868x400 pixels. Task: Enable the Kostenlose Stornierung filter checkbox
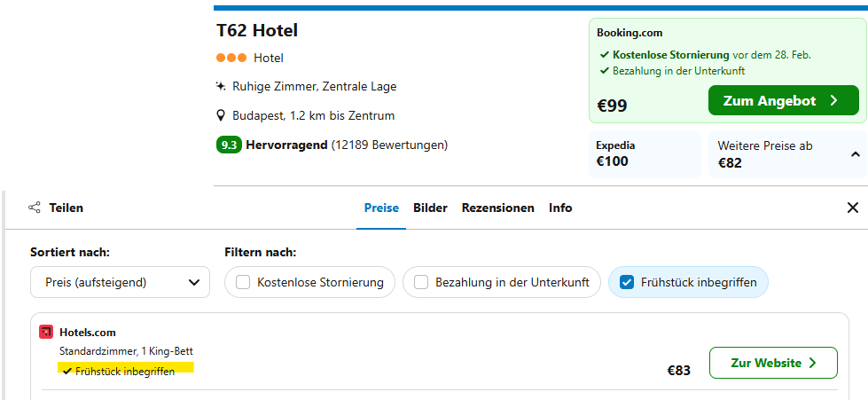(242, 283)
